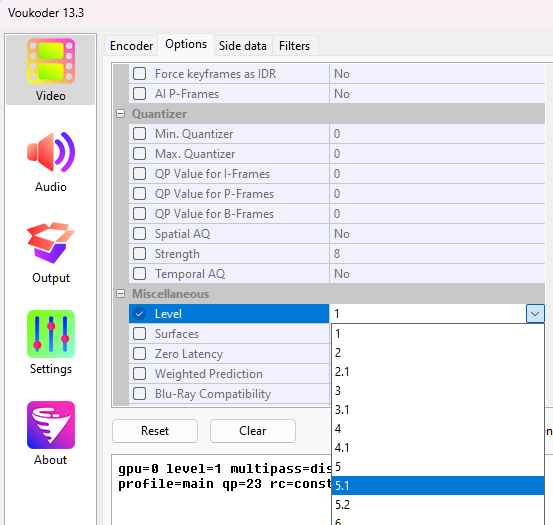Click the Strength value 8

pos(437,254)
